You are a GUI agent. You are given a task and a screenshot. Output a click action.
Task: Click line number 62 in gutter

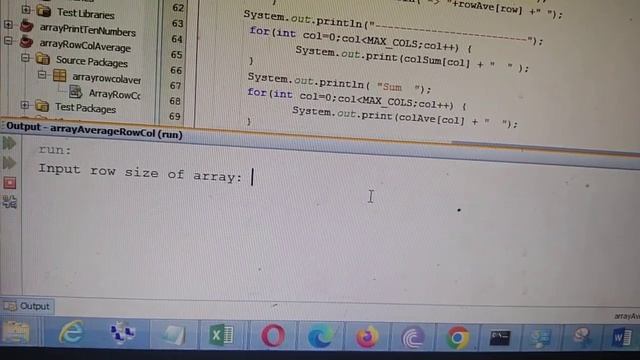coord(178,8)
